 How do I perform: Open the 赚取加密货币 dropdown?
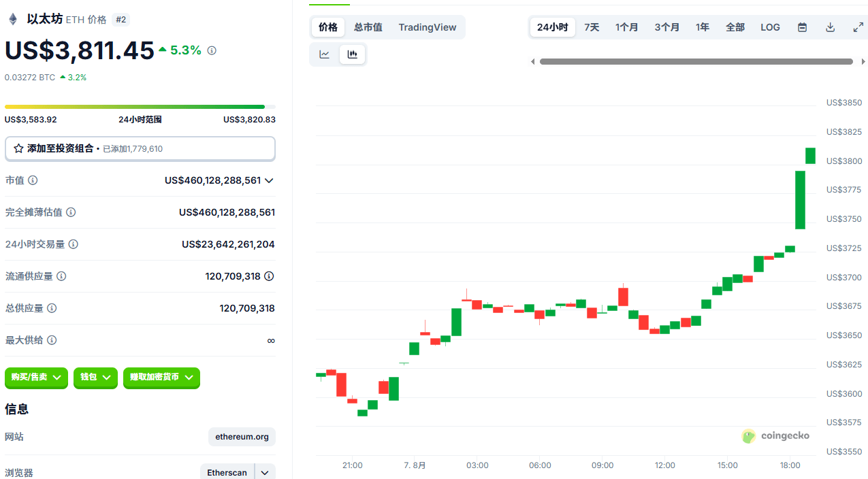(161, 377)
